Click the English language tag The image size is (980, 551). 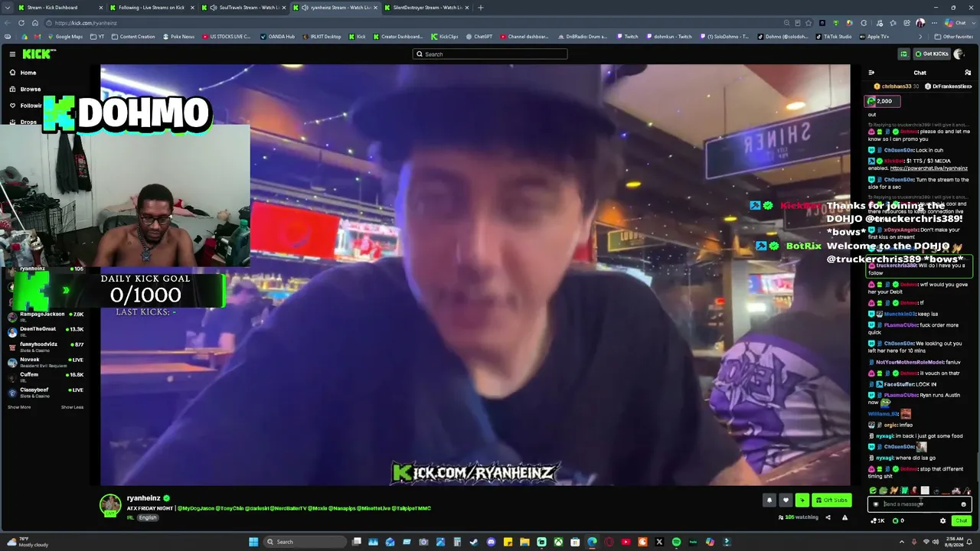(148, 518)
